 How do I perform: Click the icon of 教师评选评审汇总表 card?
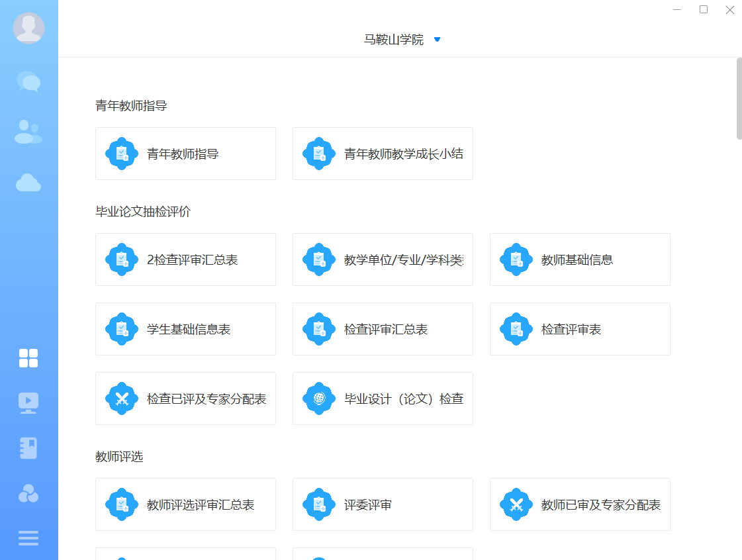click(122, 504)
